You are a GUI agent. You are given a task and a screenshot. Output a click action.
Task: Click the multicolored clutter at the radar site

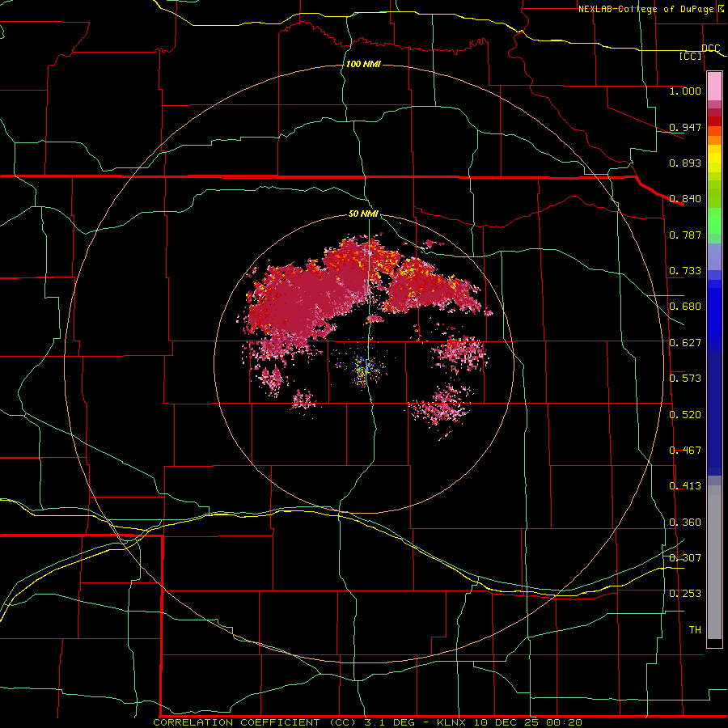(366, 368)
